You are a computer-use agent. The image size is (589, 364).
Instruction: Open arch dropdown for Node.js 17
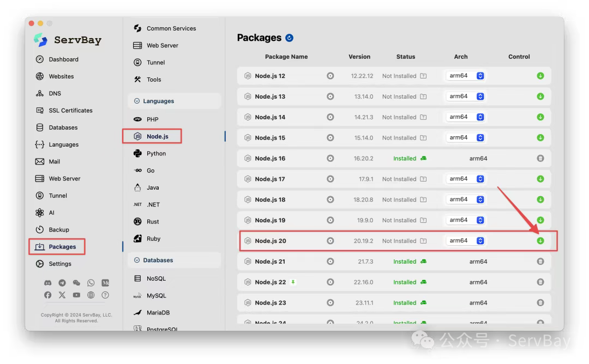(465, 179)
